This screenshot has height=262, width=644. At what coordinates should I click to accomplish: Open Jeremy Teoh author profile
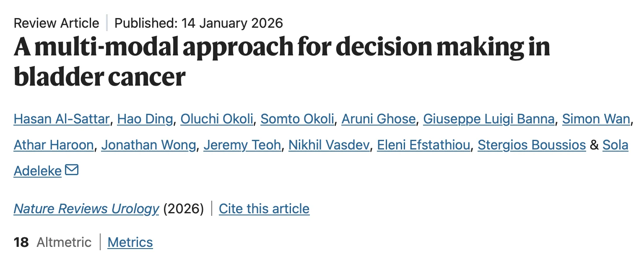coord(242,145)
